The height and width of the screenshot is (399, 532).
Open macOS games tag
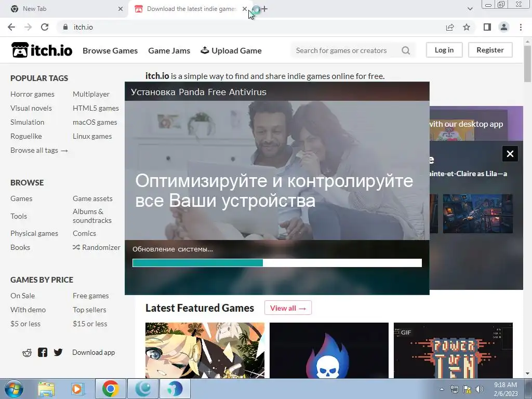point(95,122)
